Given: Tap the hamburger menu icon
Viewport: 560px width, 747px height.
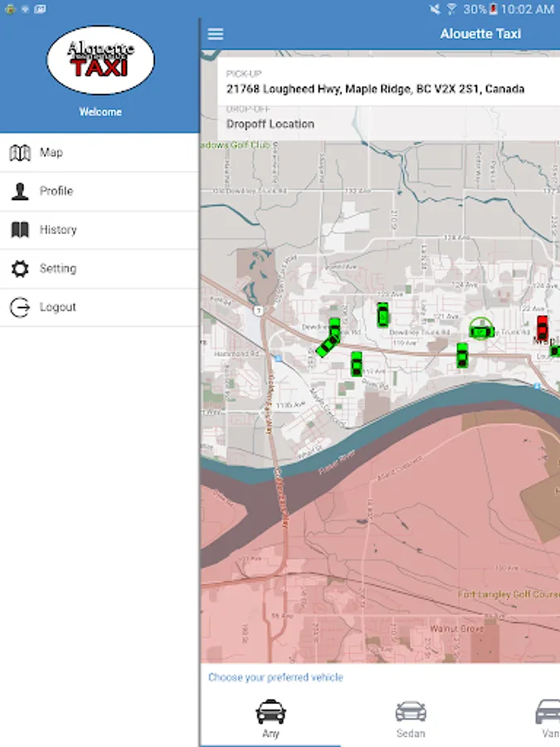Looking at the screenshot, I should click(216, 34).
